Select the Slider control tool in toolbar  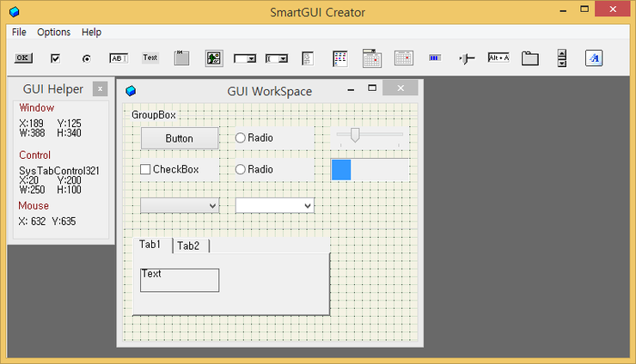[x=467, y=58]
